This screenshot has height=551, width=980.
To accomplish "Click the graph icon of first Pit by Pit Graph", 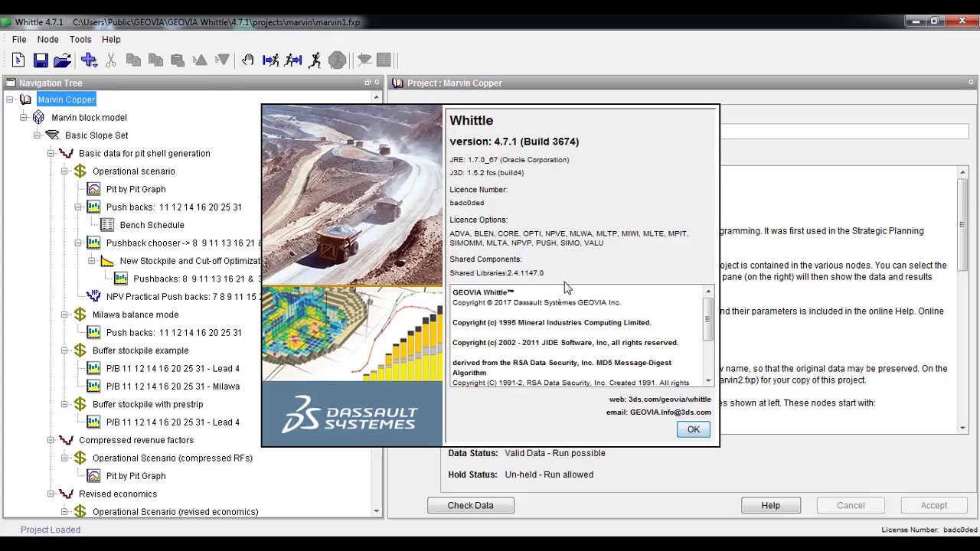I will [x=93, y=189].
